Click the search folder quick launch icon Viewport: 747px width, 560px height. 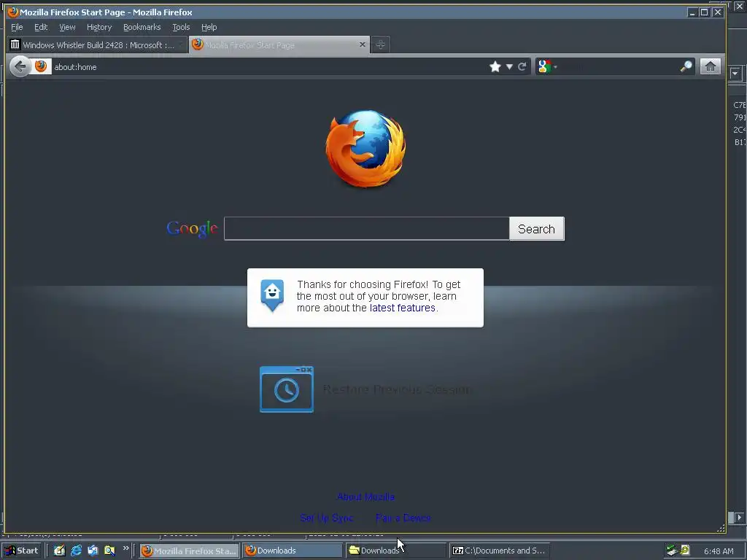(109, 551)
